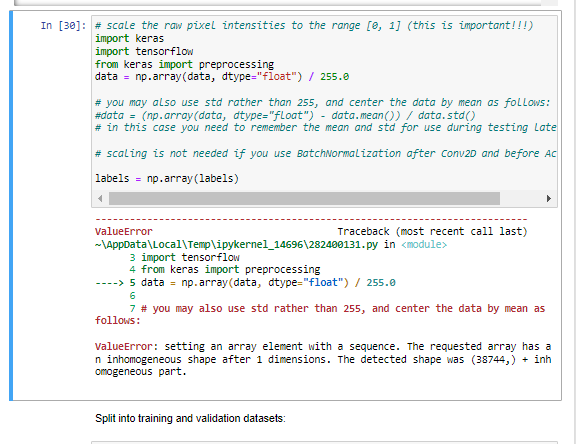Click the 'labels = np.array(labels)' line
The height and width of the screenshot is (444, 576).
point(167,178)
